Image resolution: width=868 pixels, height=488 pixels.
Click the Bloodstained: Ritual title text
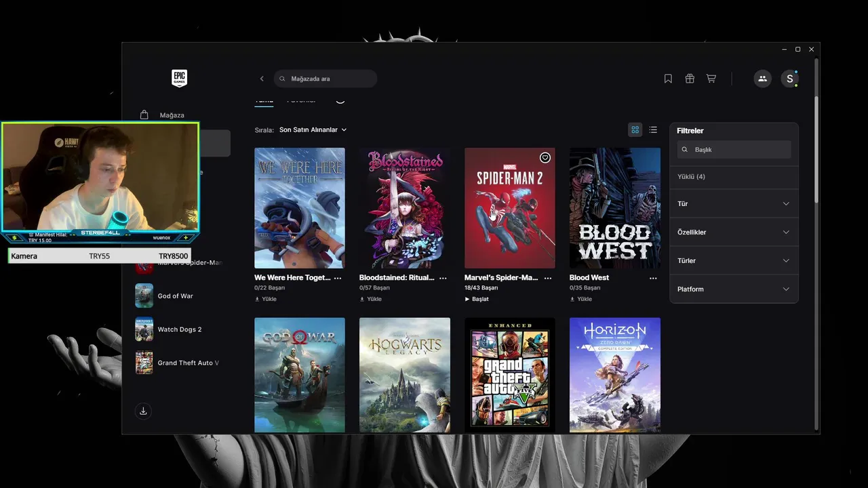click(397, 278)
